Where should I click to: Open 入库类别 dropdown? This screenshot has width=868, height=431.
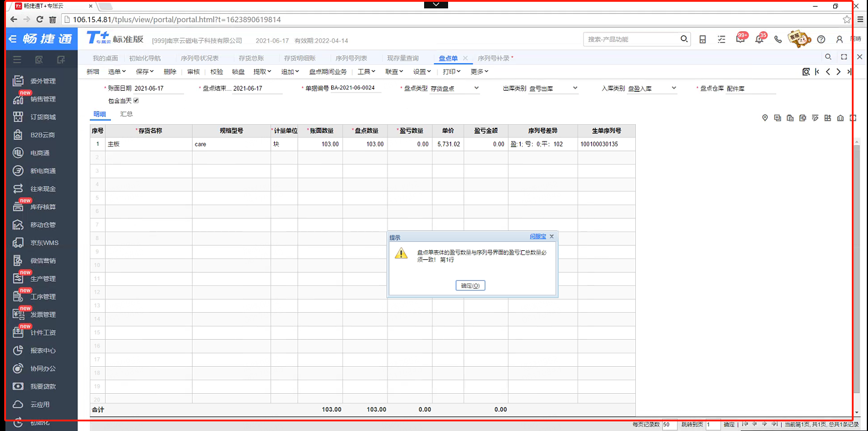[x=674, y=88]
